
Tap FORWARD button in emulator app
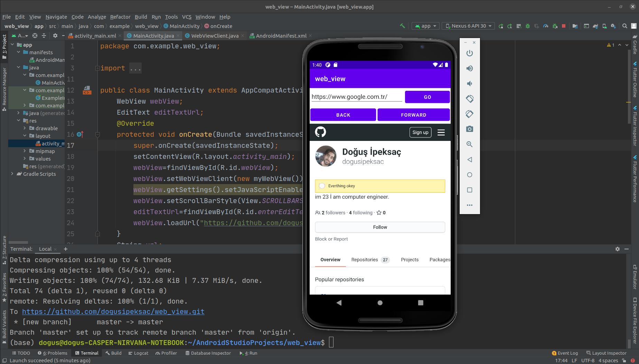pos(413,115)
